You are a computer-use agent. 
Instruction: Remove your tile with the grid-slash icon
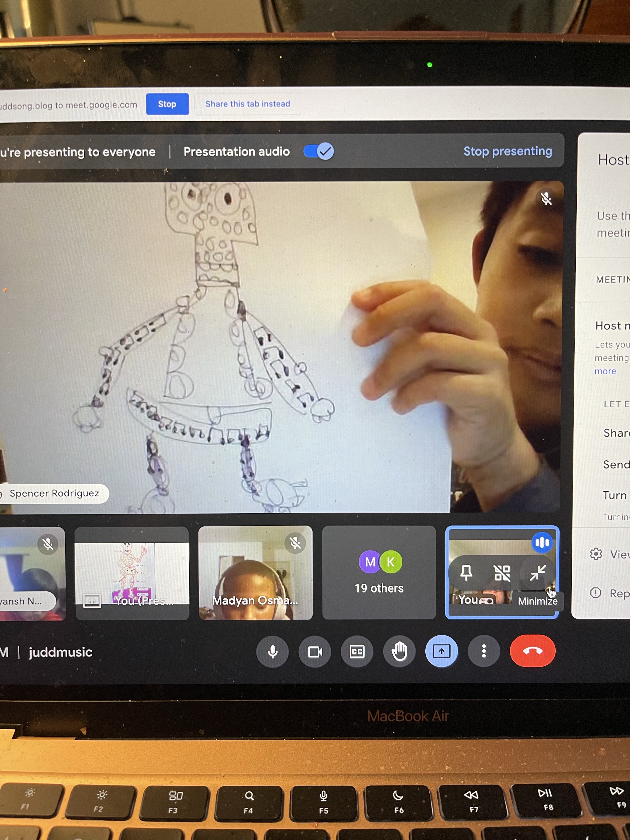(502, 573)
